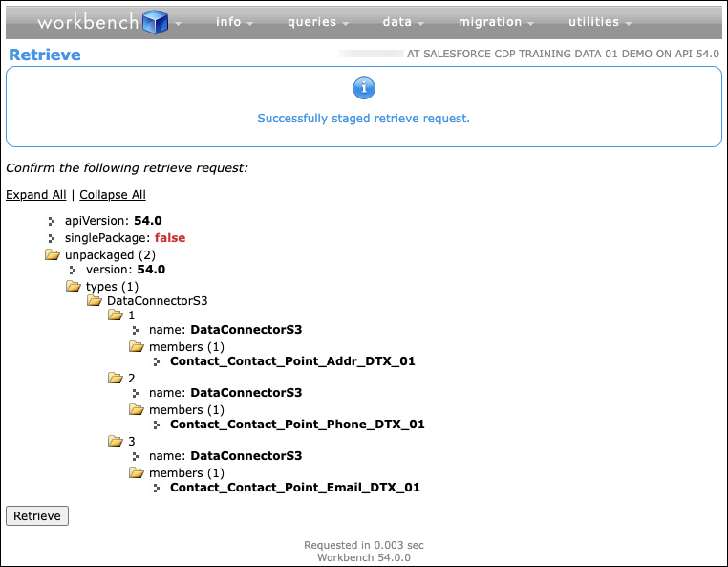Collapse the unpackaged (2) folder icon
Viewport: 728px width, 567px height.
[52, 254]
